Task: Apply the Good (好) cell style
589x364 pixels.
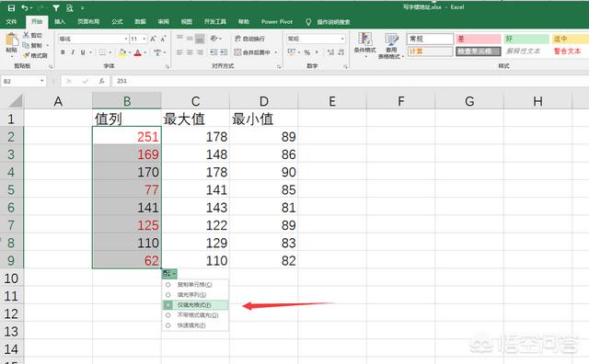Action: 526,39
